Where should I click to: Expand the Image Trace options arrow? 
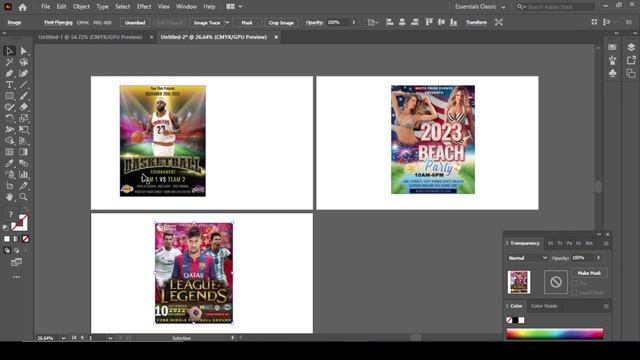point(227,23)
